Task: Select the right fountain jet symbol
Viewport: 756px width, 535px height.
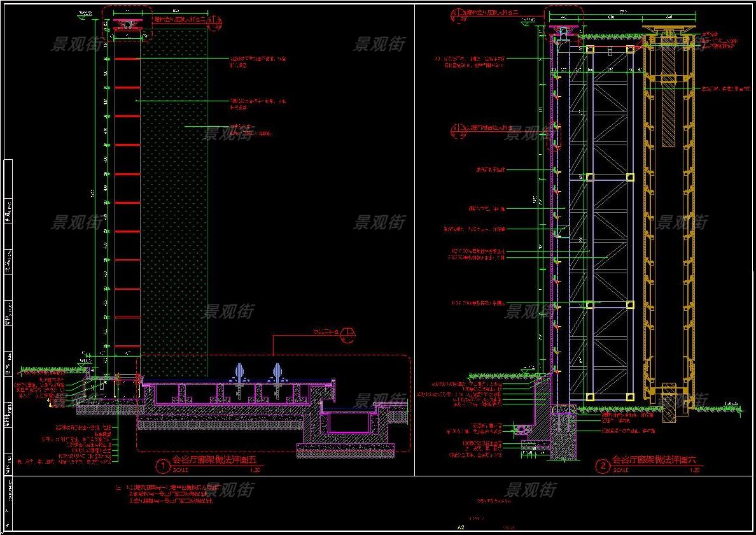Action: click(277, 373)
